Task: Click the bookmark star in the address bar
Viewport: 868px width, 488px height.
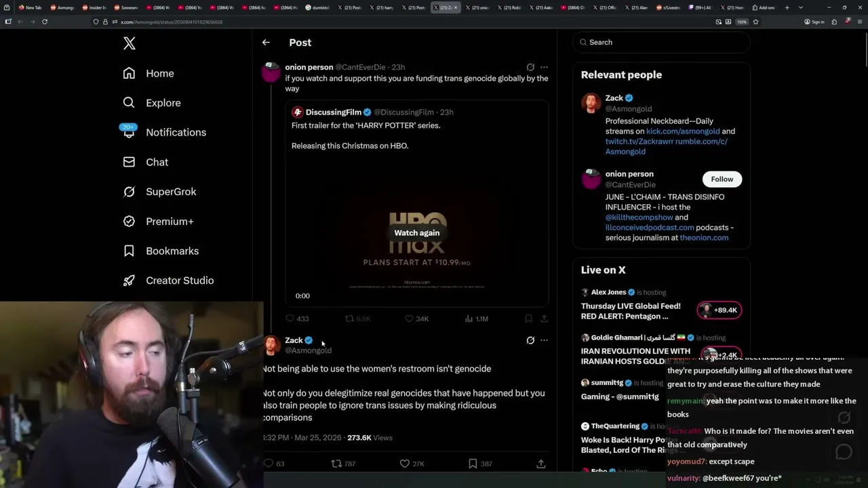Action: [755, 22]
